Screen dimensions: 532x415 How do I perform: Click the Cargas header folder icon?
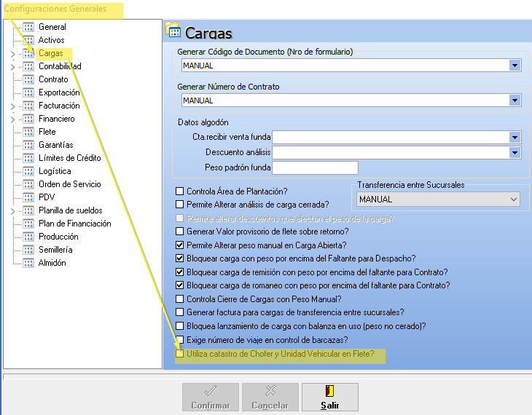coord(173,30)
